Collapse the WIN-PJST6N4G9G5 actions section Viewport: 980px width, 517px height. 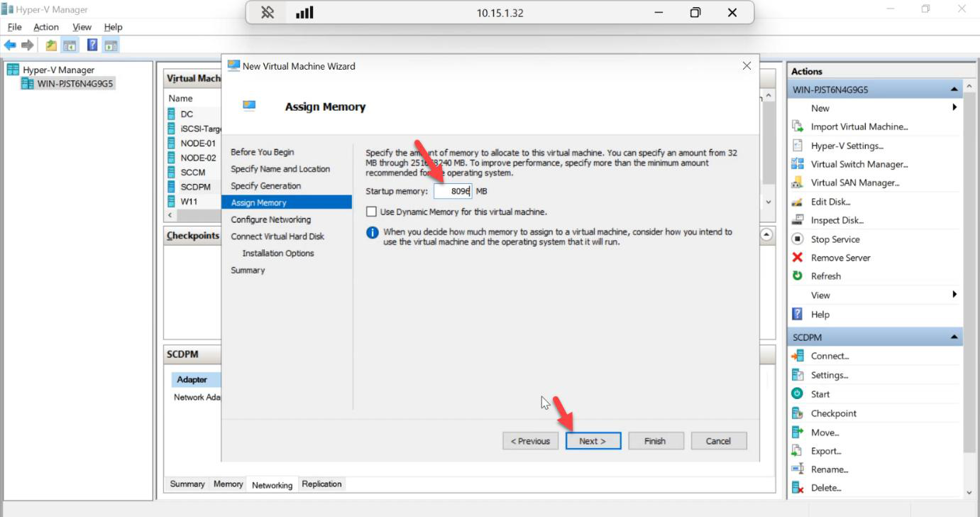click(x=954, y=89)
